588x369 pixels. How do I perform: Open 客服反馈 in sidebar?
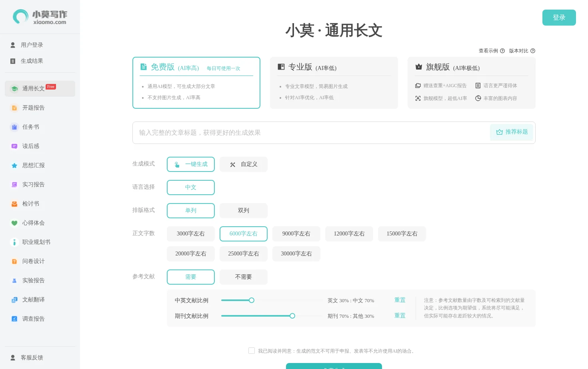coord(40,358)
